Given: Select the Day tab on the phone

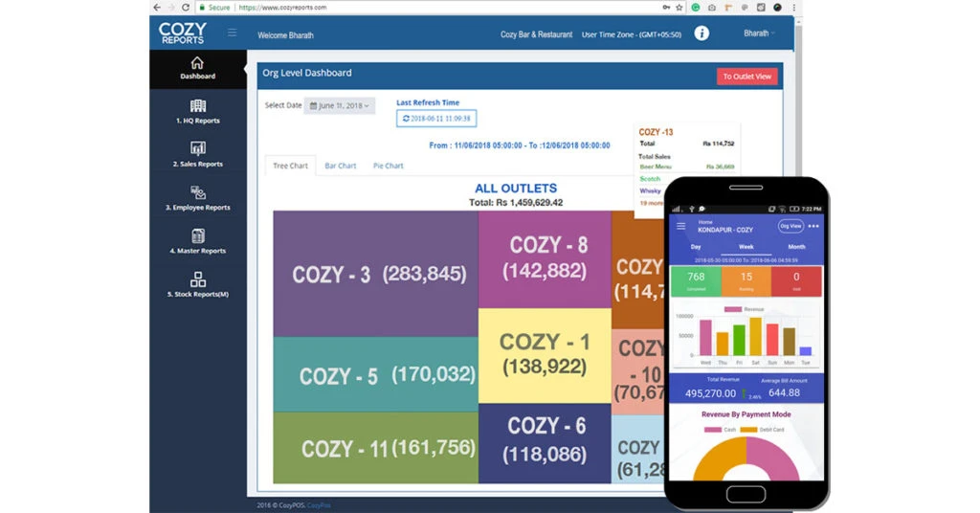Looking at the screenshot, I should pos(696,247).
